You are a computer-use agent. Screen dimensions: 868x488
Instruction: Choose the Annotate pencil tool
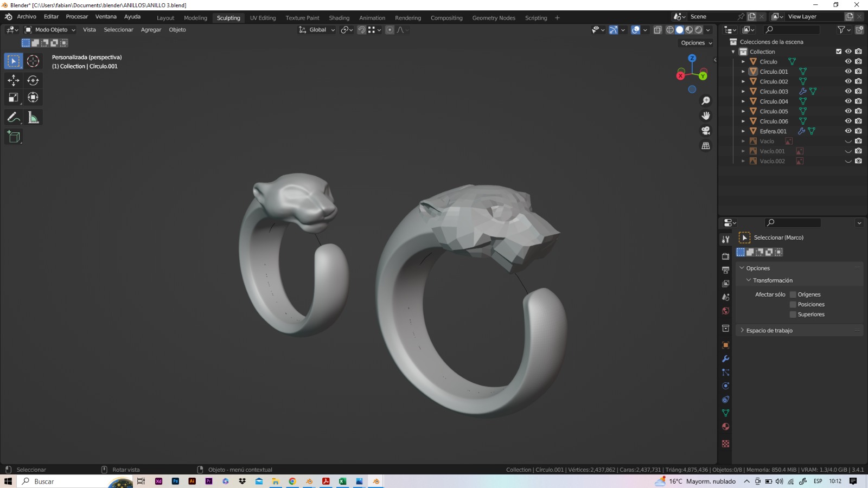click(14, 118)
